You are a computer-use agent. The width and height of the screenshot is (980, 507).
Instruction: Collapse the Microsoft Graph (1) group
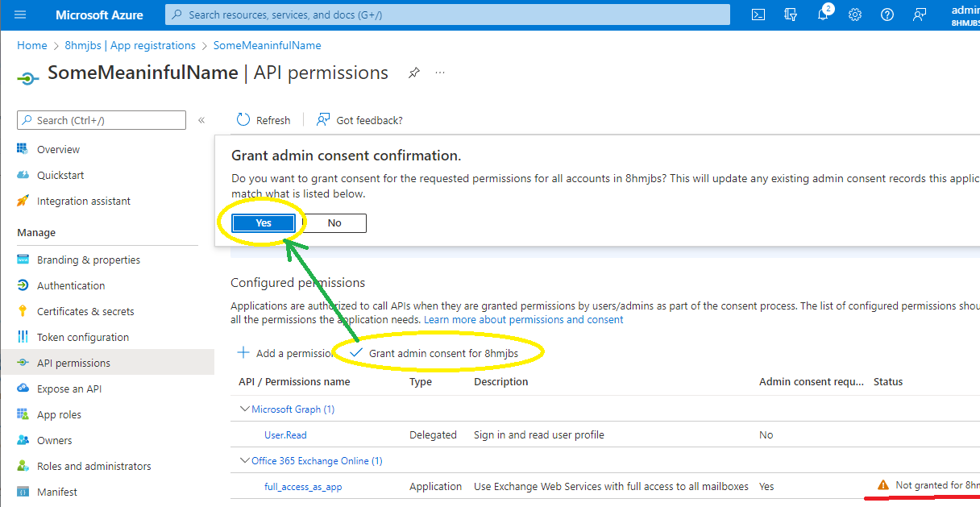click(245, 409)
